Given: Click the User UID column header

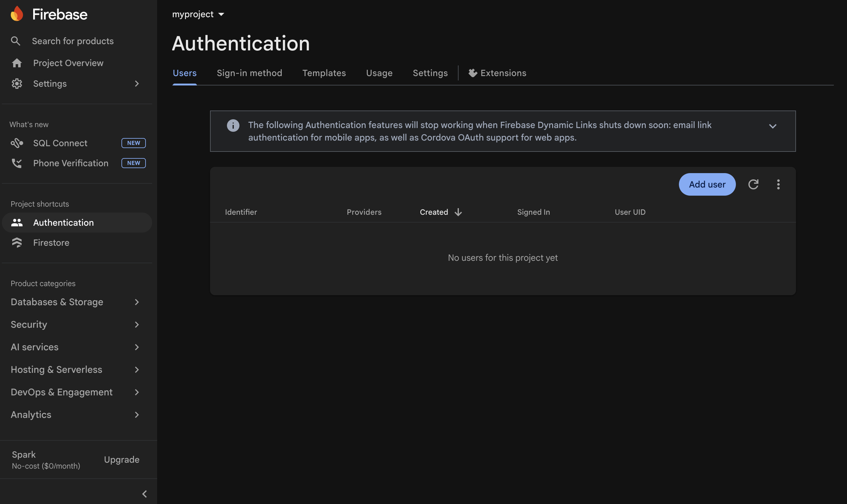Looking at the screenshot, I should pyautogui.click(x=630, y=212).
